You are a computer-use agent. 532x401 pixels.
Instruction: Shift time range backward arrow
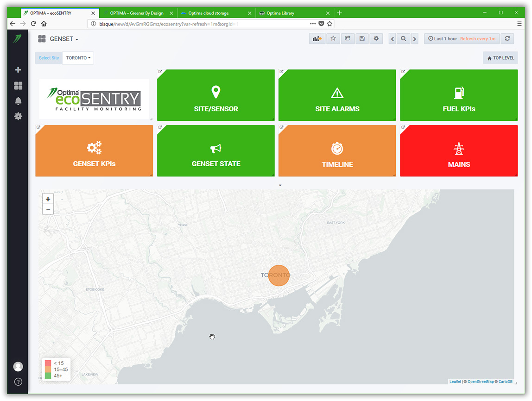pyautogui.click(x=392, y=38)
